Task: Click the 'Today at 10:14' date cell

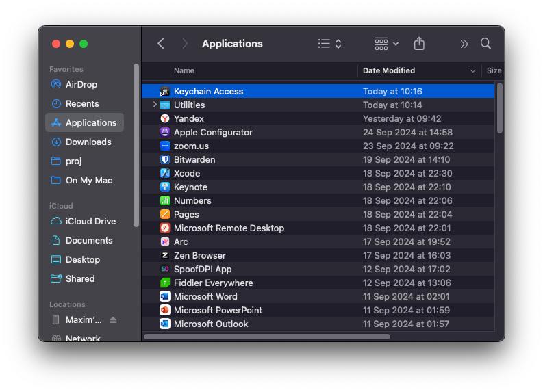Action: 392,105
